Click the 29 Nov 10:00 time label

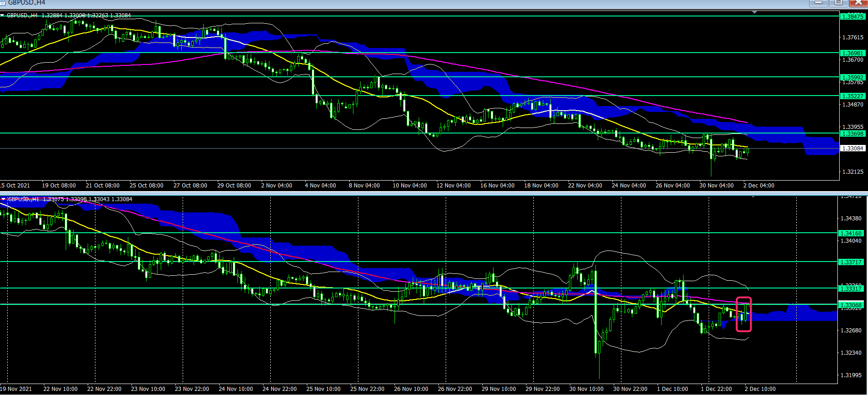(499, 389)
